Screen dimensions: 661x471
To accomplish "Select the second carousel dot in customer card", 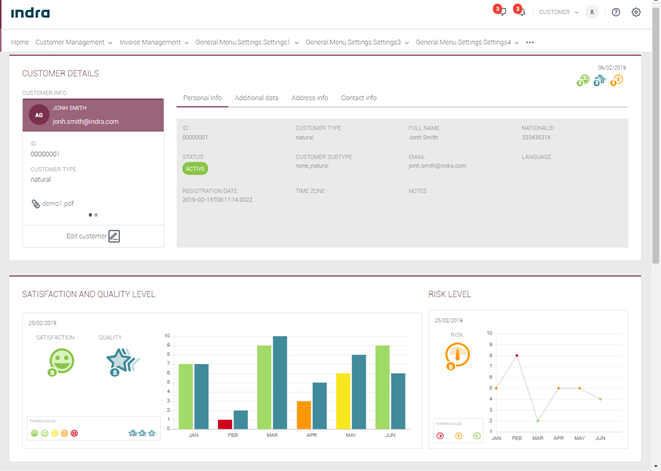I will (96, 215).
